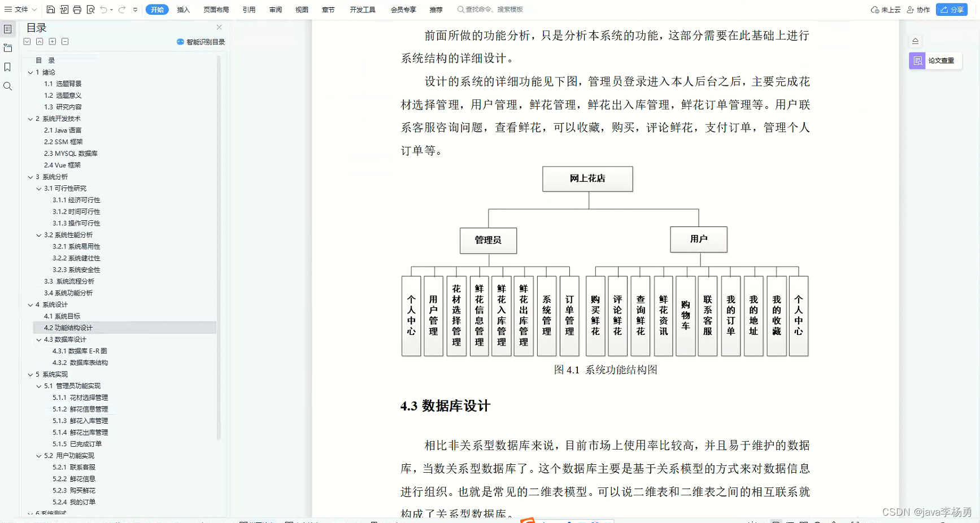Screen dimensions: 980x523
Task: Open the 会员专享 ribbon tab
Action: [x=403, y=10]
